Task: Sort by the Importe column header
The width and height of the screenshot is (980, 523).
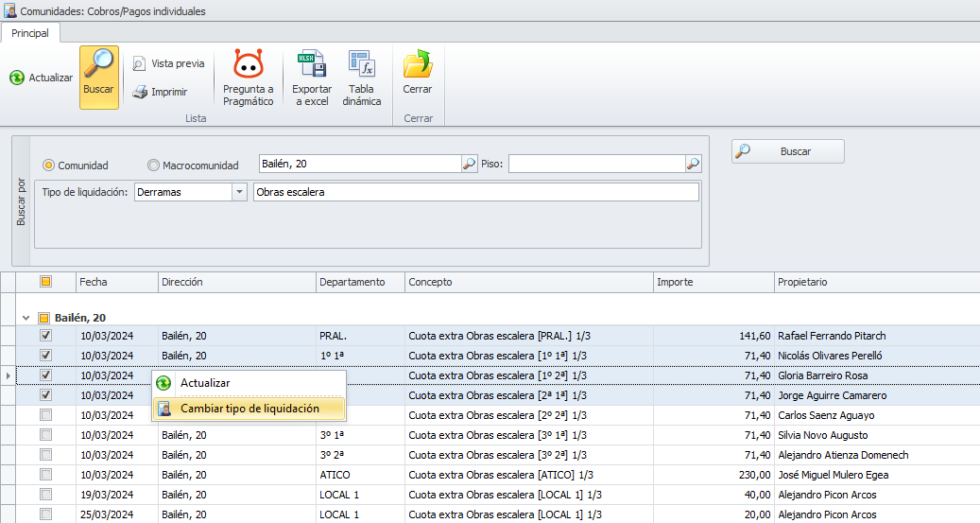Action: point(714,282)
